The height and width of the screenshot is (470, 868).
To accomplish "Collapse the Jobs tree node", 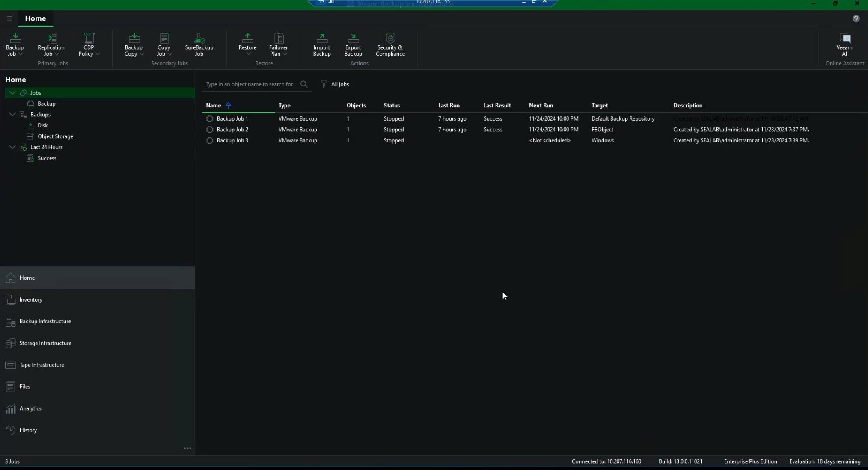I will [x=12, y=92].
